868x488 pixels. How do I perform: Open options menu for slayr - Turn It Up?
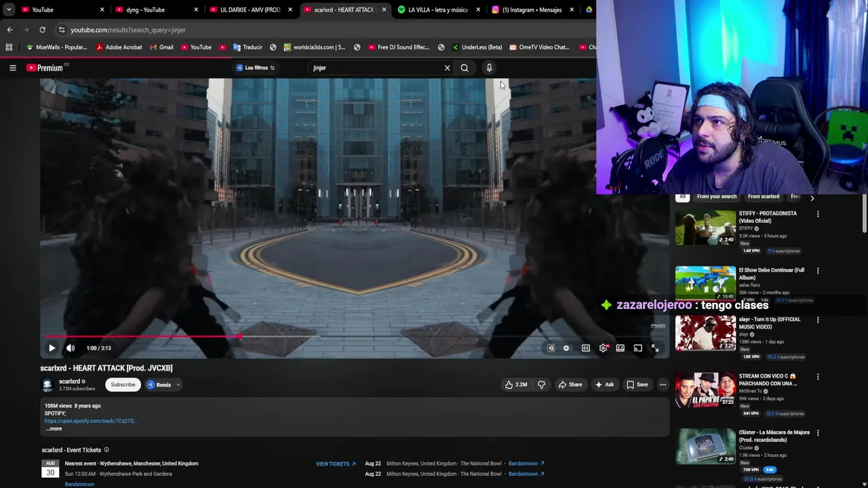coord(818,320)
